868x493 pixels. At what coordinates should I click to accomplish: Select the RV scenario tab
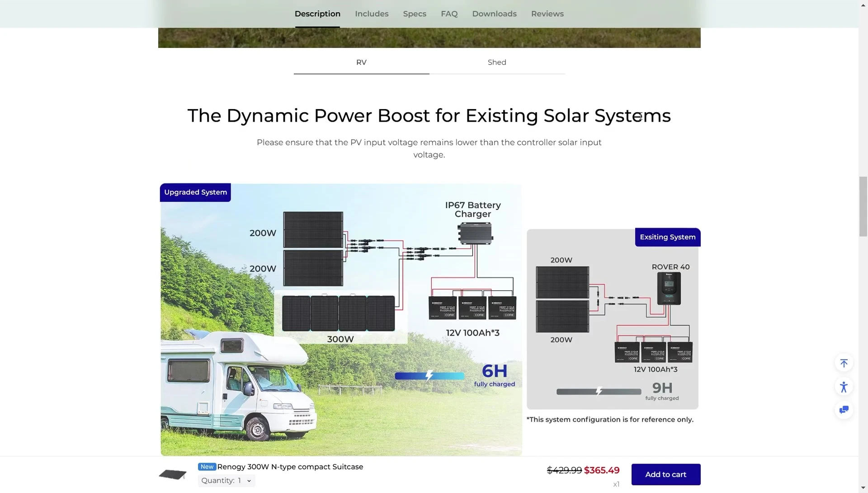[361, 62]
